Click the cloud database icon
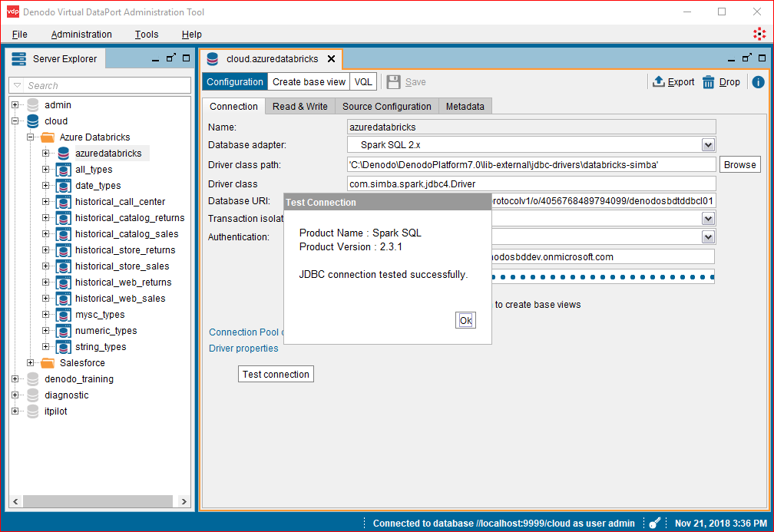Image resolution: width=774 pixels, height=532 pixels. point(33,121)
